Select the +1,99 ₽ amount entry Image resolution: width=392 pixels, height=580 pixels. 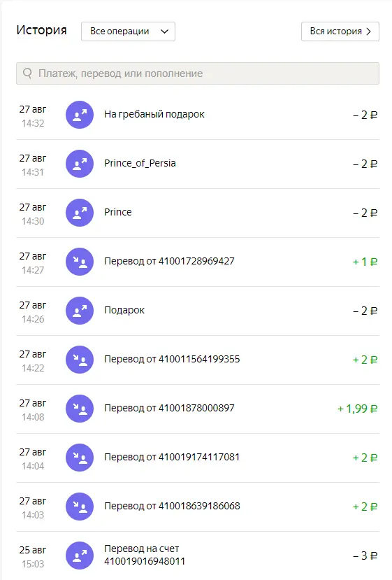[357, 409]
